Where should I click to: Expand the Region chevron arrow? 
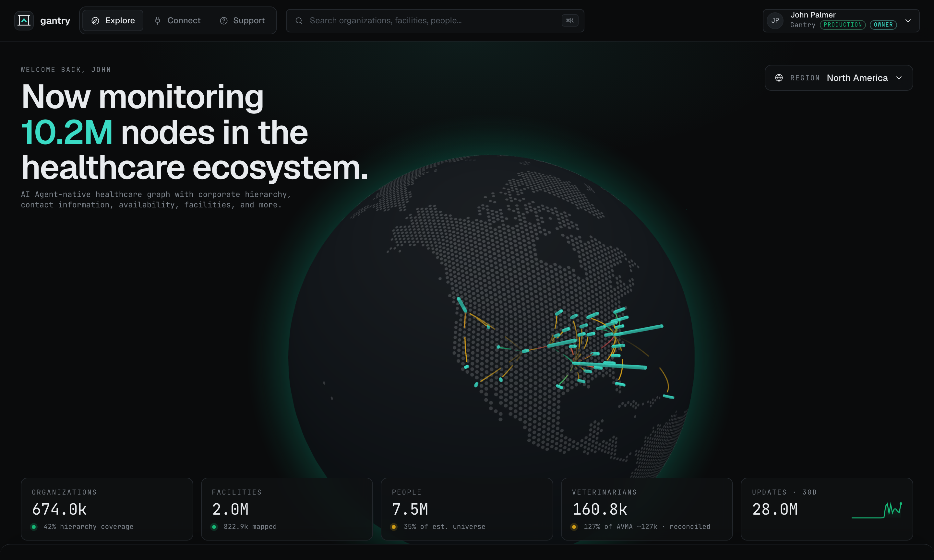click(x=899, y=78)
